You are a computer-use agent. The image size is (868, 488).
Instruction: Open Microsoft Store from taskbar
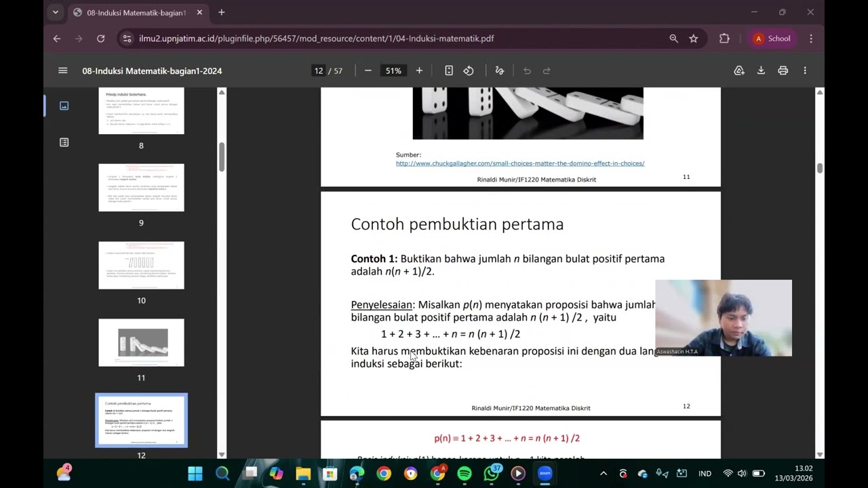[x=330, y=473]
